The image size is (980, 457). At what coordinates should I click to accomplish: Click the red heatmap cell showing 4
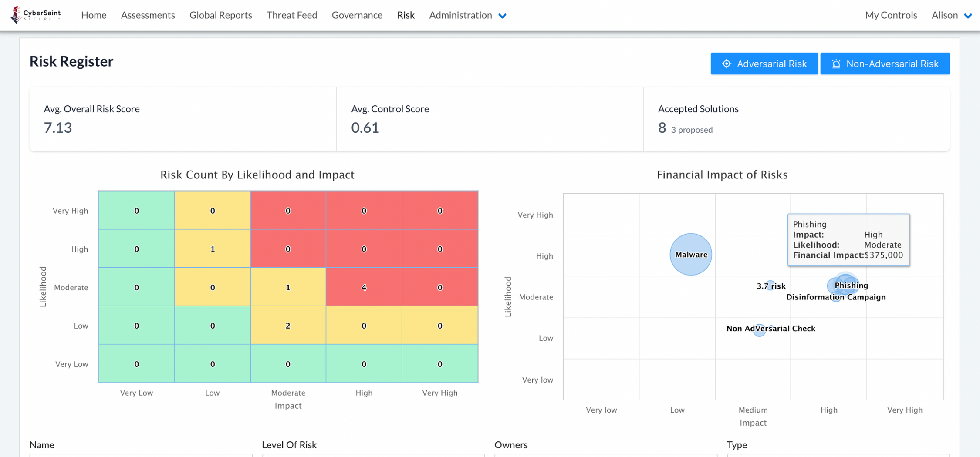click(x=364, y=287)
